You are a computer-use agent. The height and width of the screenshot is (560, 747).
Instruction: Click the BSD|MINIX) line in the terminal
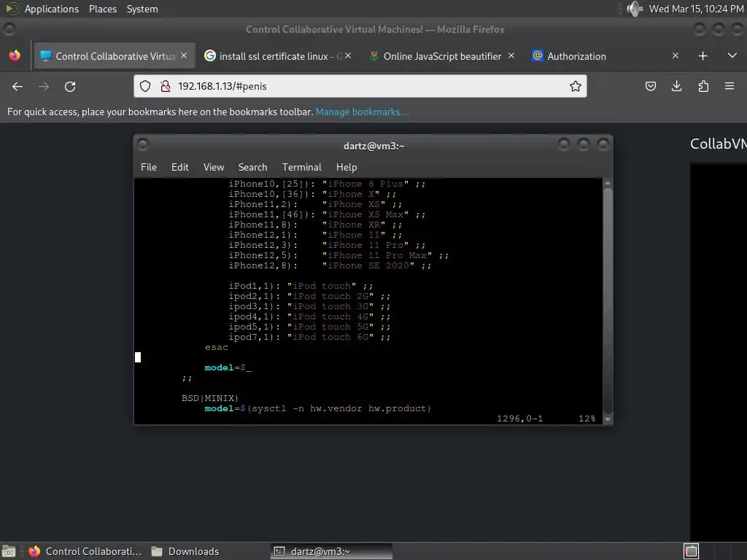[209, 398]
